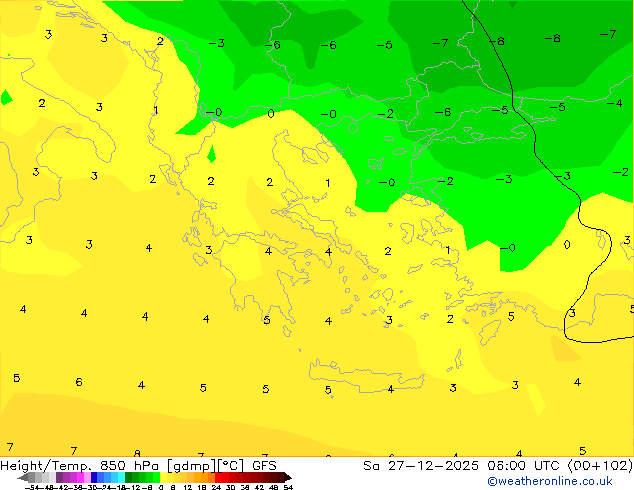The width and height of the screenshot is (634, 490).
Task: Click the cyan legend swatch near -18
Action: 121,477
